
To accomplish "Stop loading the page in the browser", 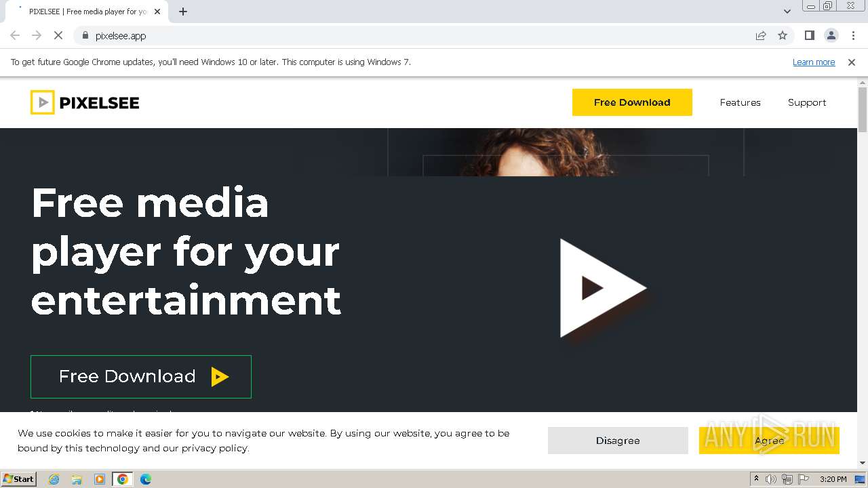I will tap(58, 36).
